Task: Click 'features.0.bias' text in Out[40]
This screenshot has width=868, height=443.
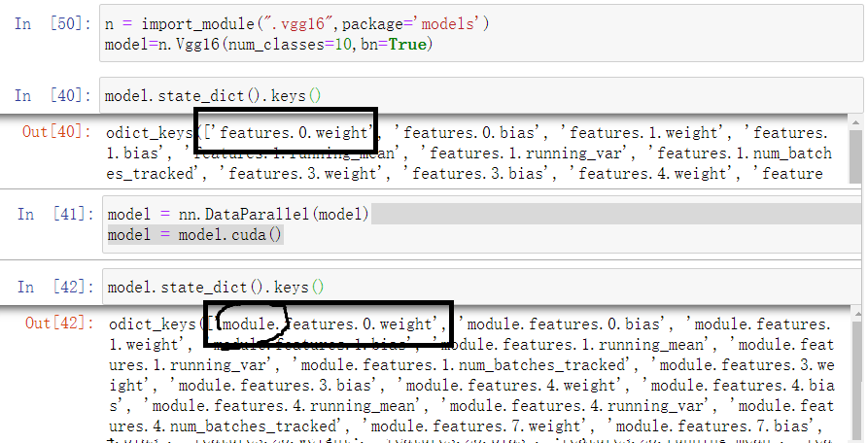Action: pos(469,133)
